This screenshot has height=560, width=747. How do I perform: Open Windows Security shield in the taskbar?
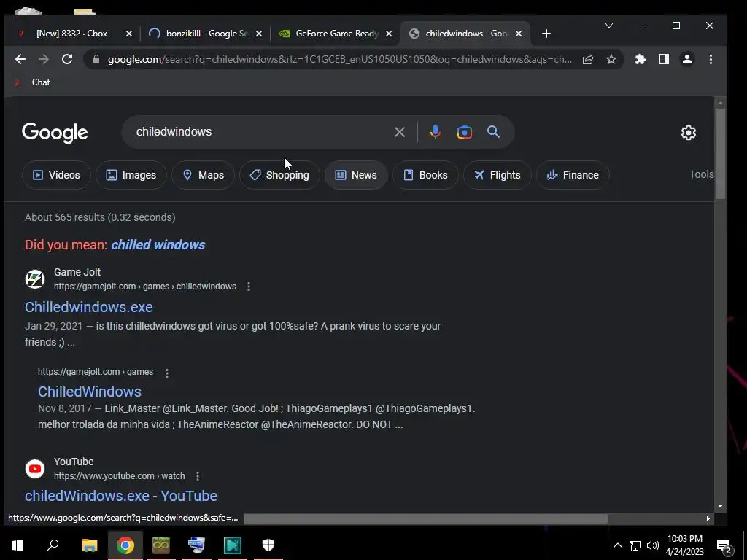point(268,545)
